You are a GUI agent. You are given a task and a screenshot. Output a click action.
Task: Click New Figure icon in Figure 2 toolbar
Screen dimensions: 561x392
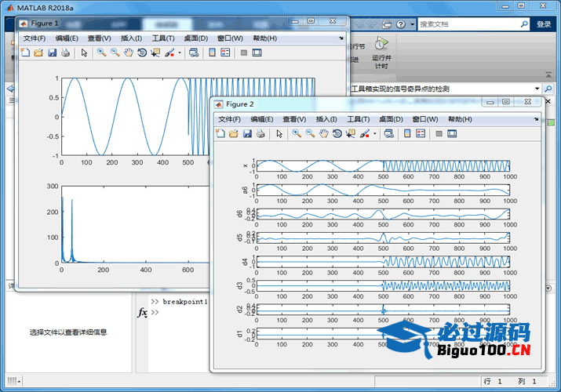[220, 133]
